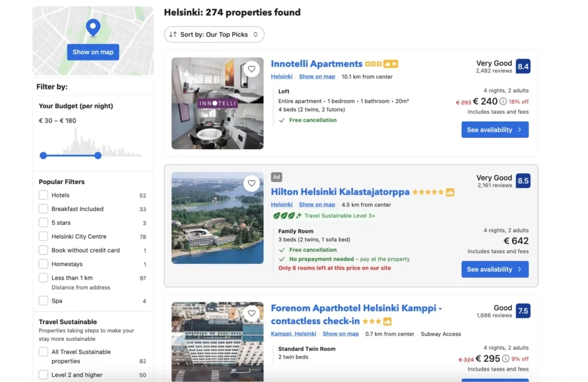Click Travel Sustainable leaf icons on Hilton
The height and width of the screenshot is (382, 588).
tap(287, 216)
